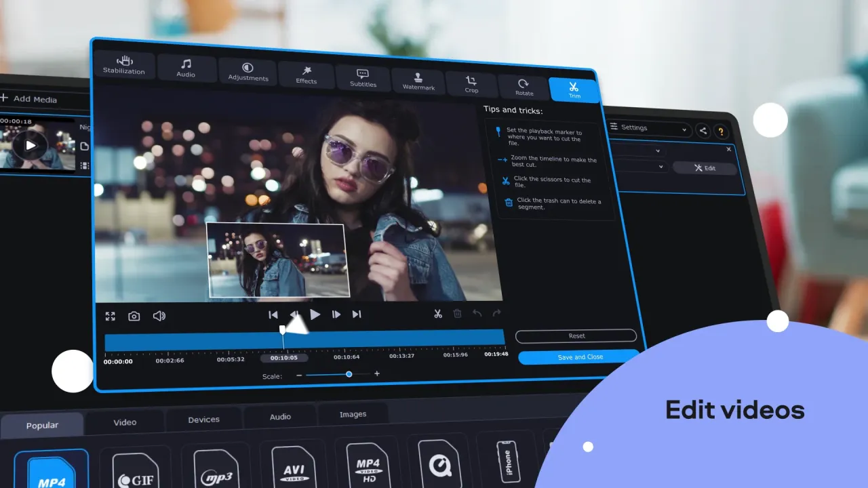The image size is (868, 488).
Task: Click the tip 'Click the scissors to cut the file'
Action: click(552, 182)
